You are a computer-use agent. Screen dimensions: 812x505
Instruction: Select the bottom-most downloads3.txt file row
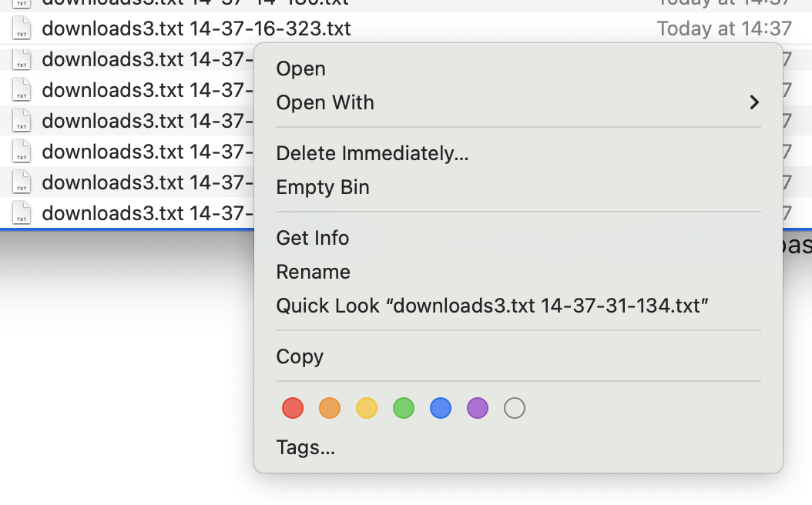[146, 213]
